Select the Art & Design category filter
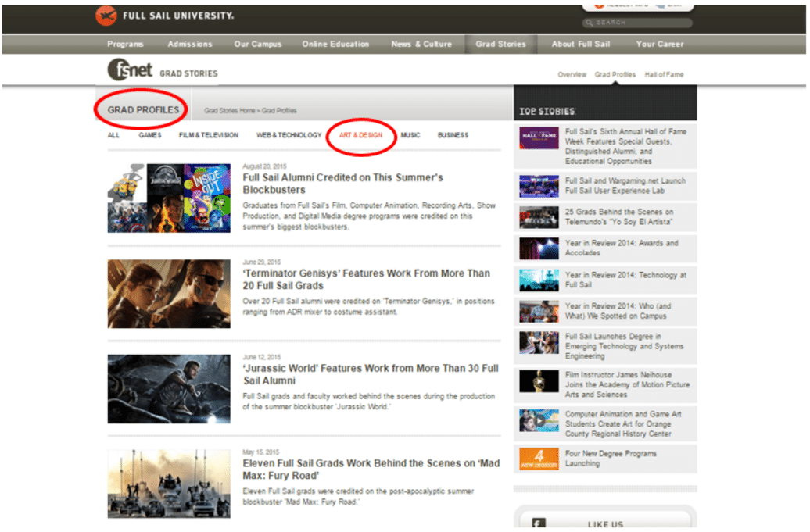The image size is (810, 532). click(360, 135)
